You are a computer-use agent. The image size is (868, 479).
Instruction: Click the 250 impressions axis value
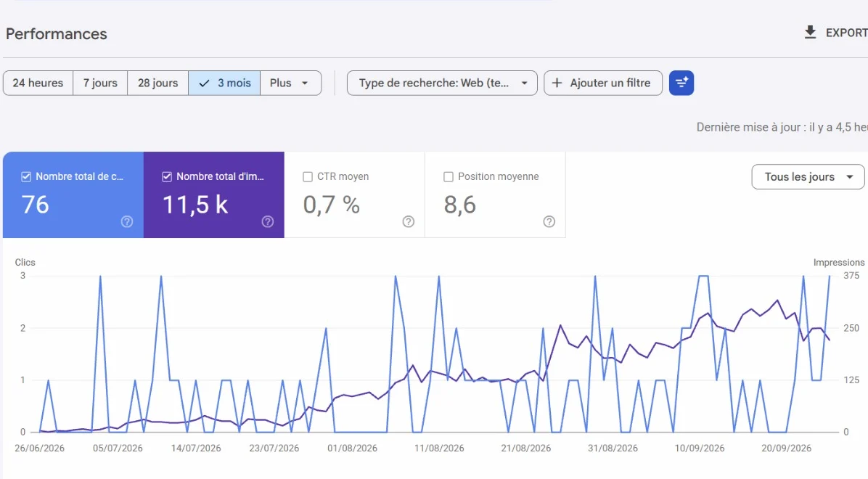(x=851, y=328)
